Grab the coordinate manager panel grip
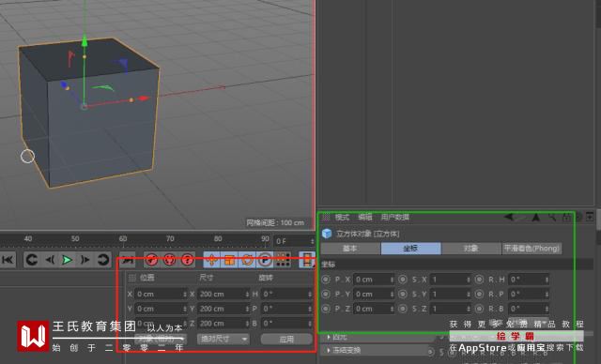601x364 pixels. [x=131, y=278]
